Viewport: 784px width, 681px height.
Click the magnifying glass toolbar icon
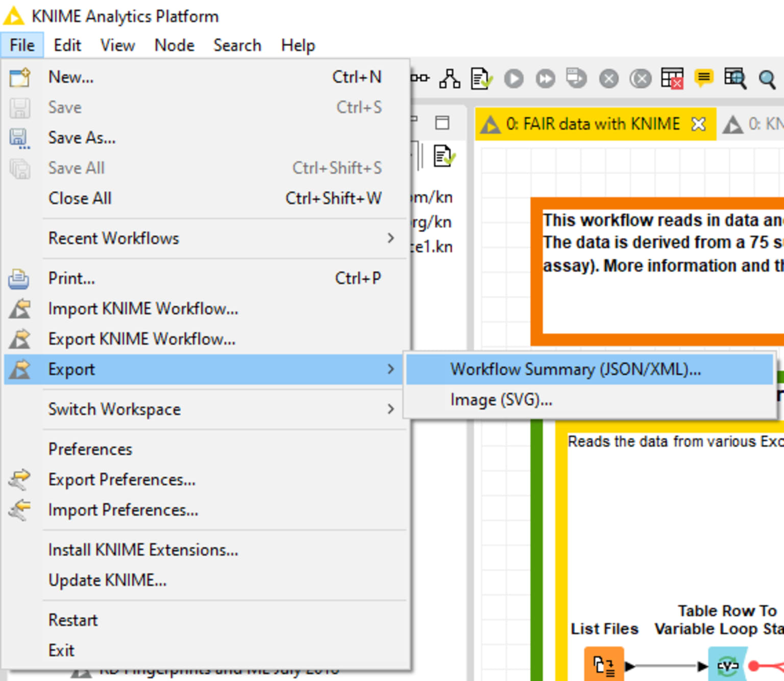tap(767, 80)
